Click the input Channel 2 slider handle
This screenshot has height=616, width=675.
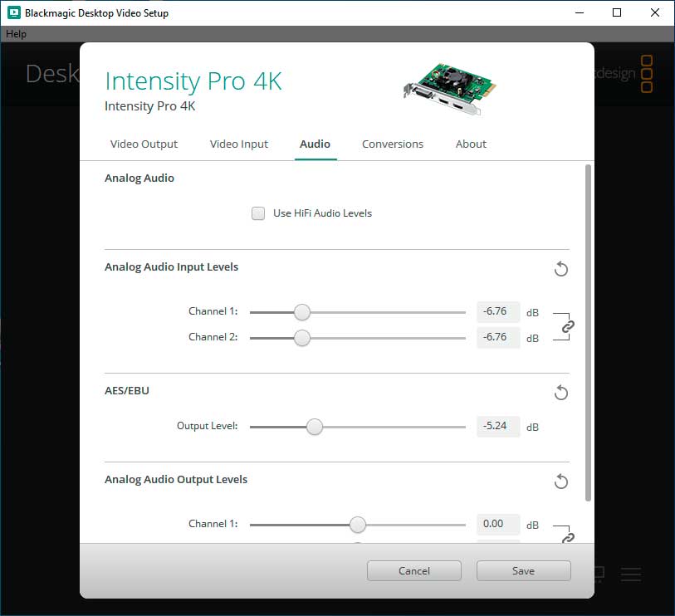pos(302,338)
